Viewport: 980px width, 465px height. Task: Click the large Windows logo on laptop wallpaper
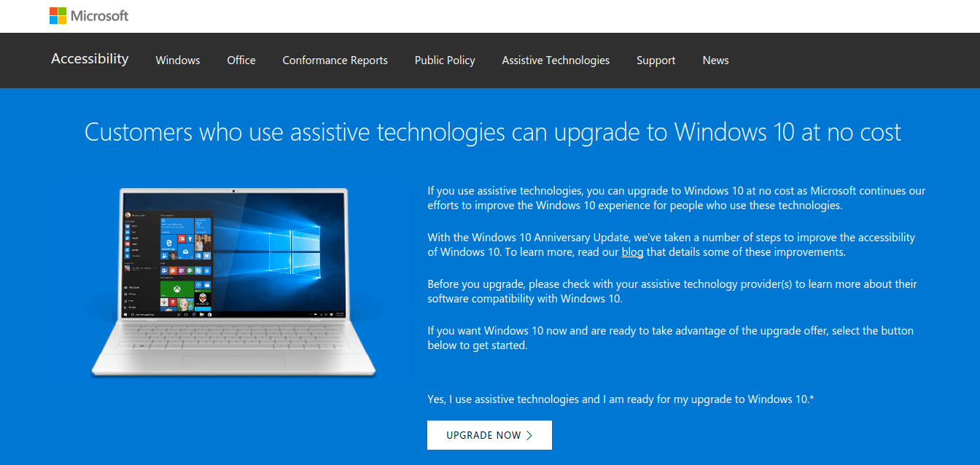(x=295, y=252)
